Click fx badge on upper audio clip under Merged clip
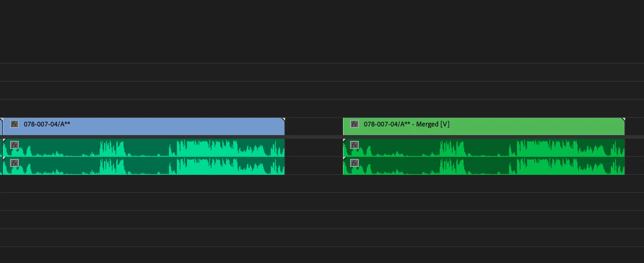Screen dimensions: 644x263 point(354,145)
